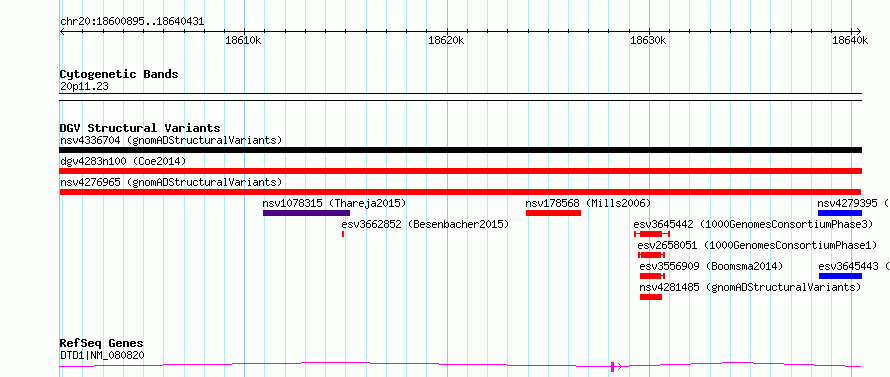Click the chr20:18600895..18640431 position text

pos(132,22)
